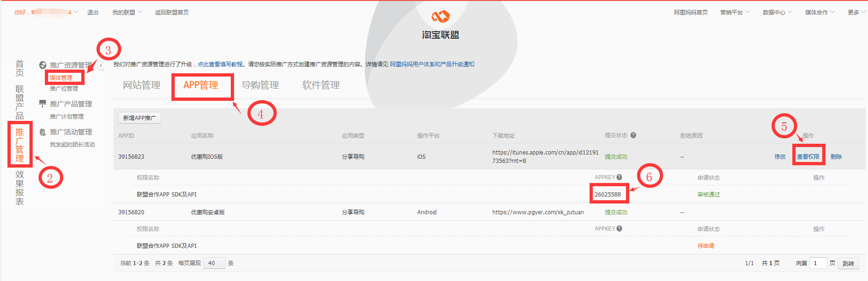Click 返回联盟首页 link
Screen dimensions: 868x281
coord(172,12)
